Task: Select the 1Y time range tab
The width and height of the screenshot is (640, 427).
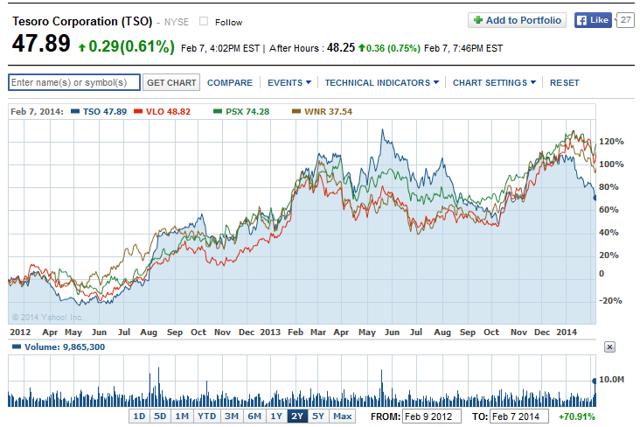Action: (276, 416)
